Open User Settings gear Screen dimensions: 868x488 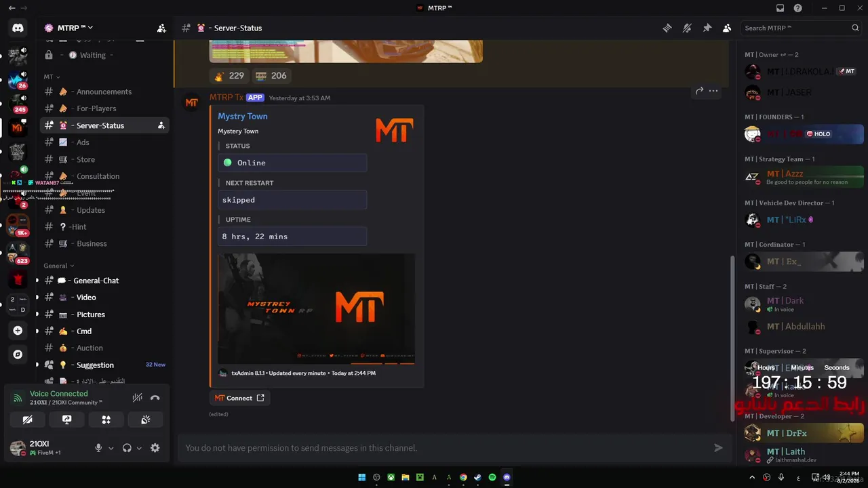click(155, 448)
